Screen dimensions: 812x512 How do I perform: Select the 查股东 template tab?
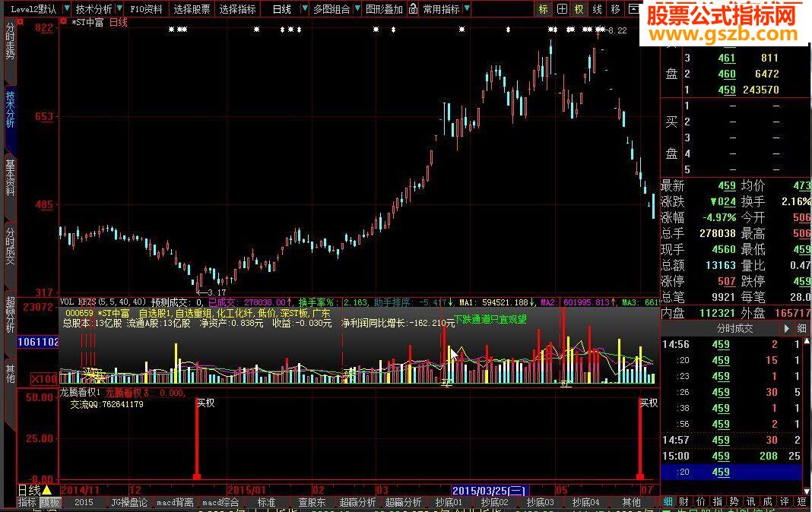pyautogui.click(x=312, y=502)
